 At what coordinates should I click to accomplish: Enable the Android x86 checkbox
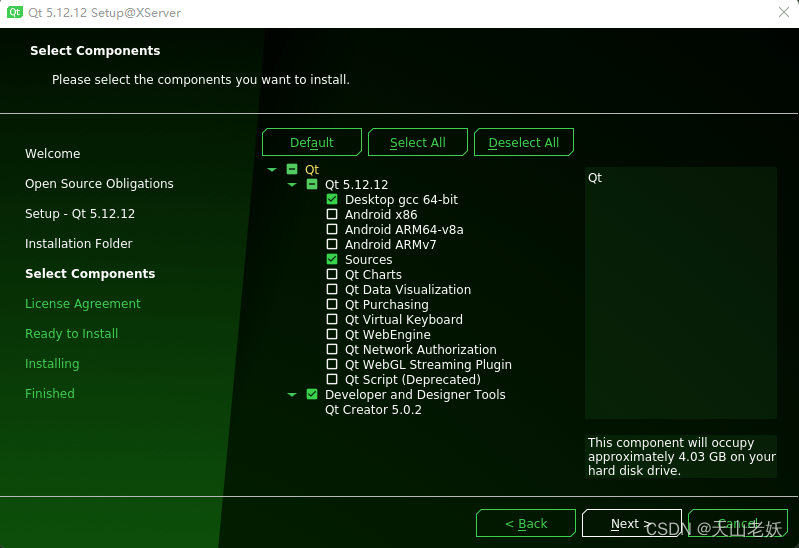(x=332, y=214)
